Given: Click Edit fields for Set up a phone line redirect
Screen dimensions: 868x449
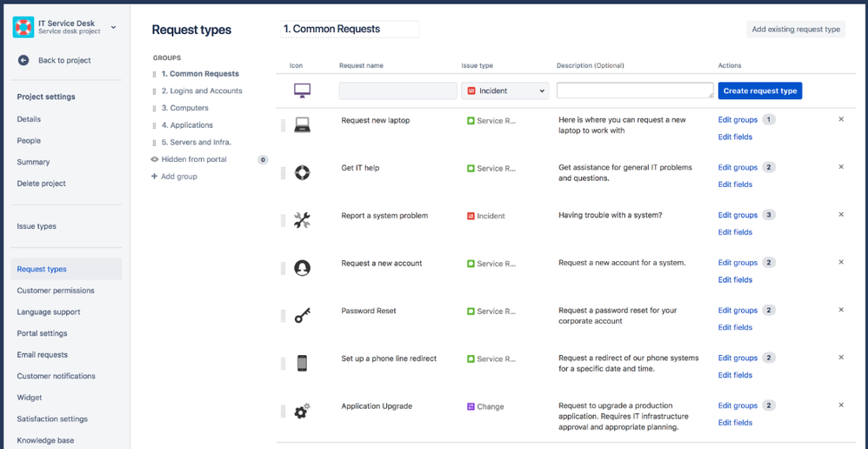Looking at the screenshot, I should pyautogui.click(x=735, y=375).
